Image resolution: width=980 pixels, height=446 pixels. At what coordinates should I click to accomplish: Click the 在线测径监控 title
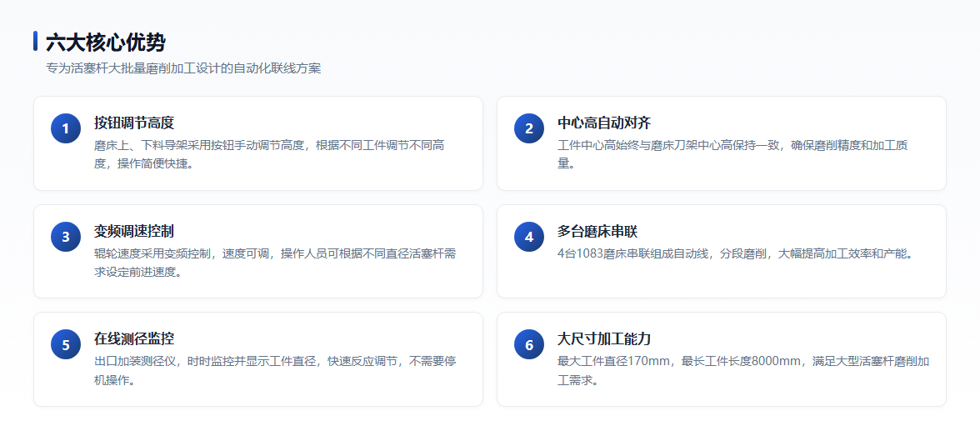(133, 339)
